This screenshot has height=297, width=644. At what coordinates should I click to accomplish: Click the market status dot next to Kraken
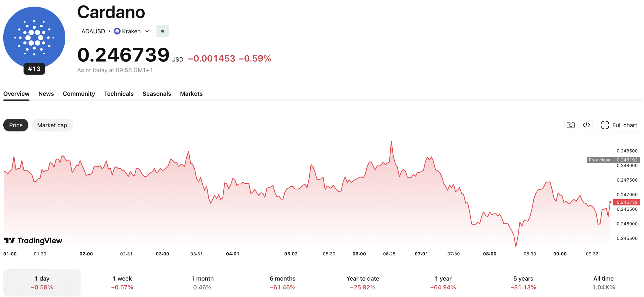click(163, 31)
